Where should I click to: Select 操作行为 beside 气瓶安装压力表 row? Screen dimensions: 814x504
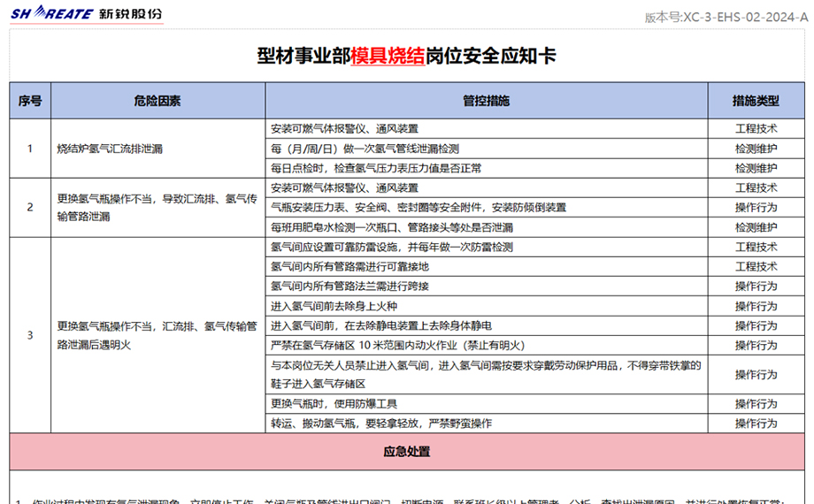point(756,208)
